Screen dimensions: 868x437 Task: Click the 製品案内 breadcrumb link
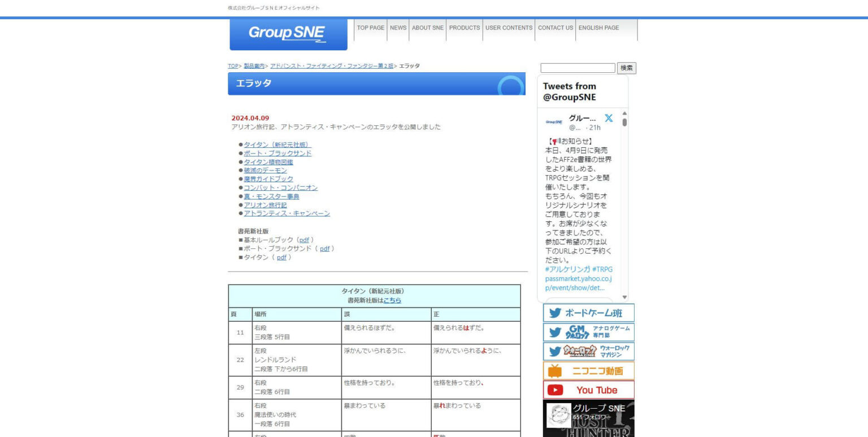pyautogui.click(x=254, y=66)
